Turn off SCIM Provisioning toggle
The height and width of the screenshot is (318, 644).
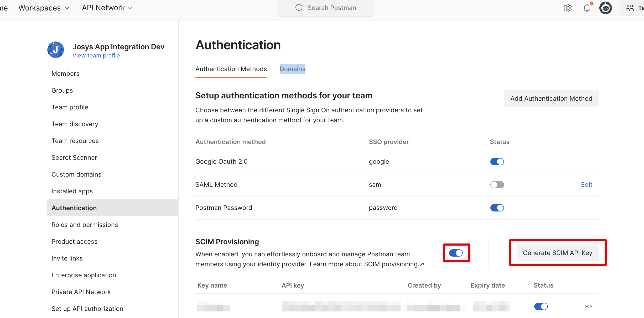coord(456,253)
